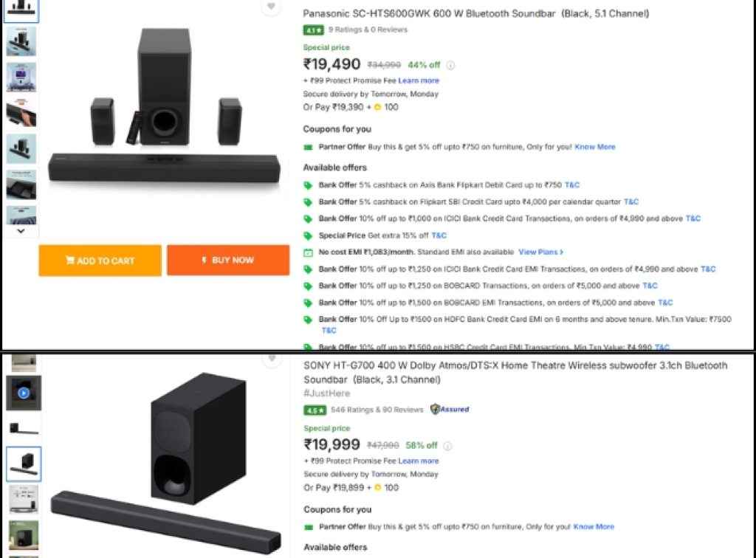The height and width of the screenshot is (558, 756).
Task: Click View Plans for EMI options
Action: [x=540, y=252]
